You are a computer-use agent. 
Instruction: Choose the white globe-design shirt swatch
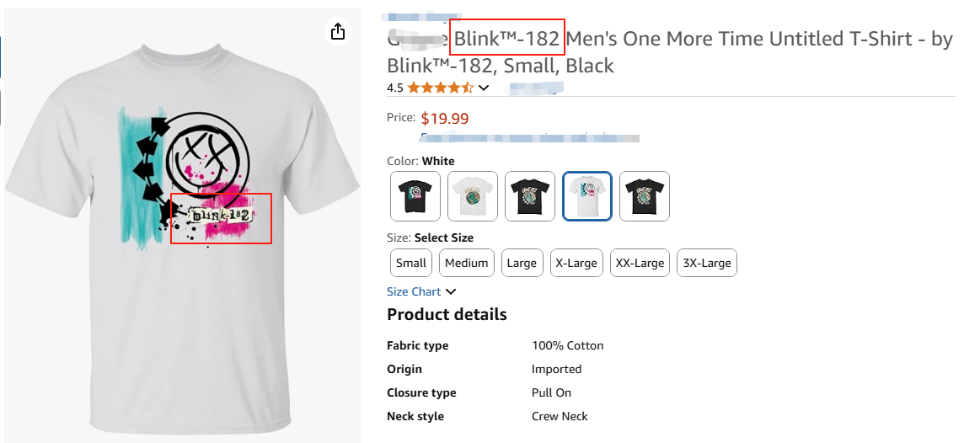tap(473, 196)
